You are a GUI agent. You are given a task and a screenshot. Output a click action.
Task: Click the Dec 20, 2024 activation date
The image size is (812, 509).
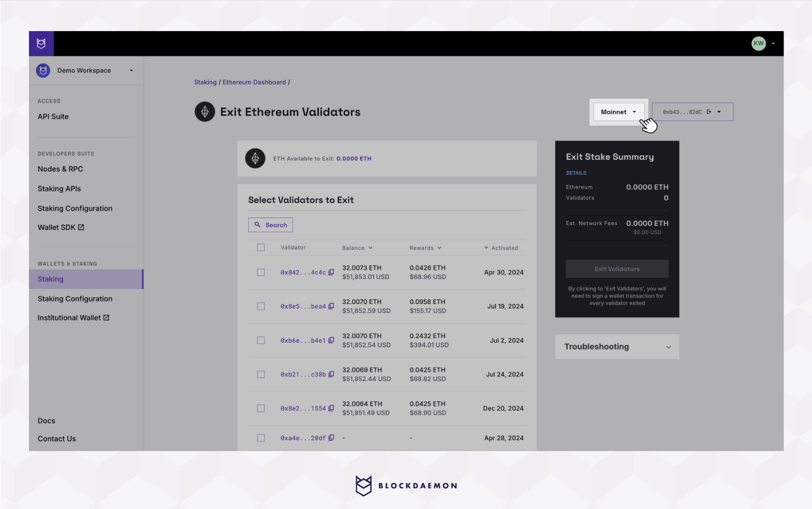pyautogui.click(x=503, y=408)
